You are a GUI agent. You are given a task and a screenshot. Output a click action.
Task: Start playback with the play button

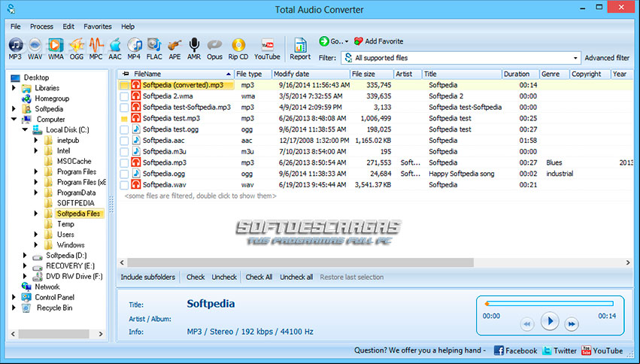pyautogui.click(x=550, y=321)
